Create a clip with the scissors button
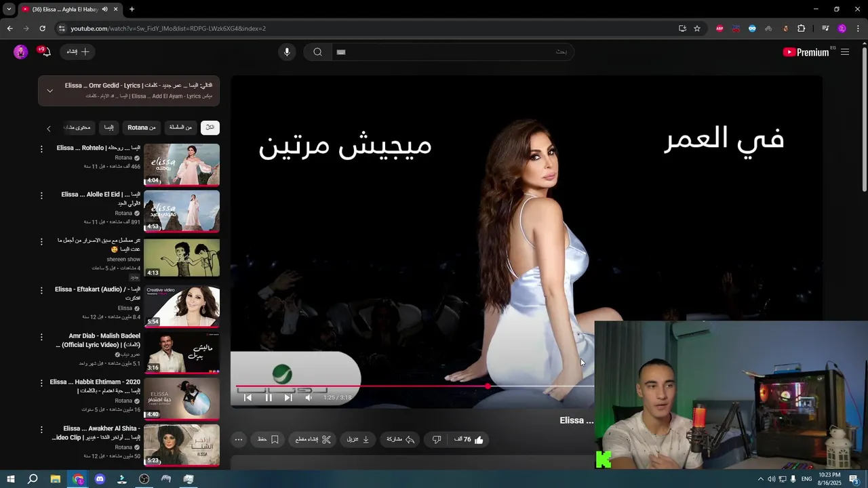Viewport: 868px width, 488px height. click(x=313, y=439)
